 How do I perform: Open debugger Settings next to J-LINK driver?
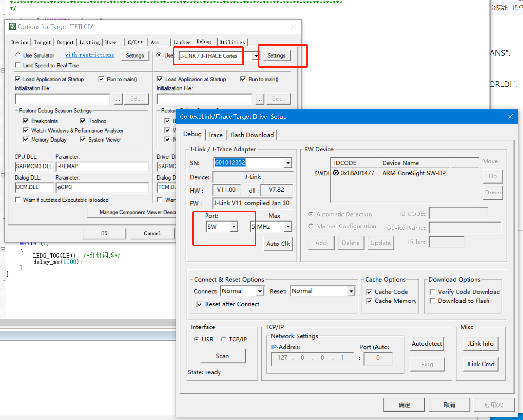[276, 56]
